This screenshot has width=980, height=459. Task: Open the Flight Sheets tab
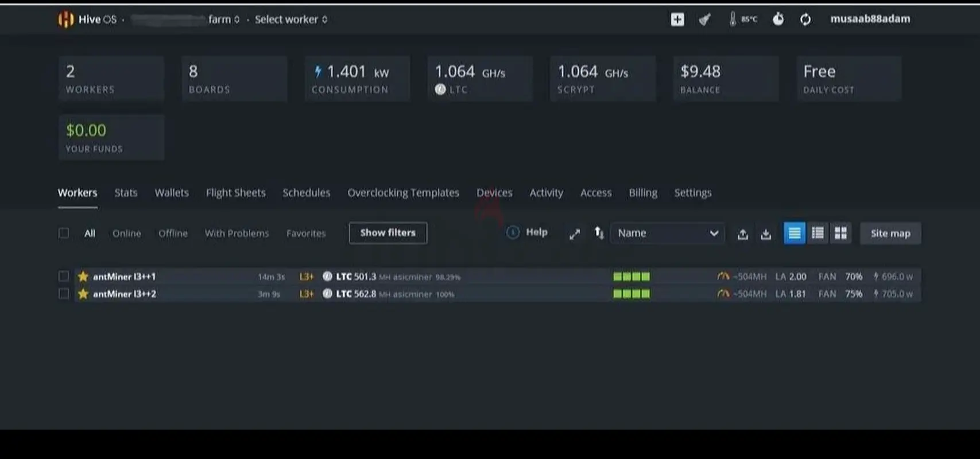pos(235,193)
